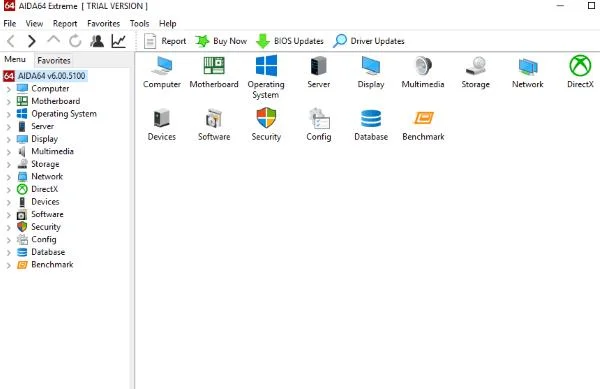600x389 pixels.
Task: Open the File menu
Action: point(10,24)
